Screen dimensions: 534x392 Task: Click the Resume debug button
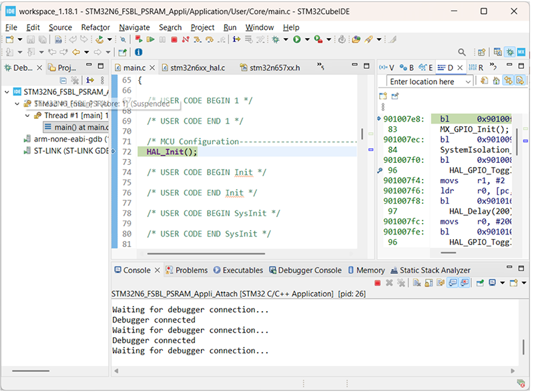(x=152, y=39)
